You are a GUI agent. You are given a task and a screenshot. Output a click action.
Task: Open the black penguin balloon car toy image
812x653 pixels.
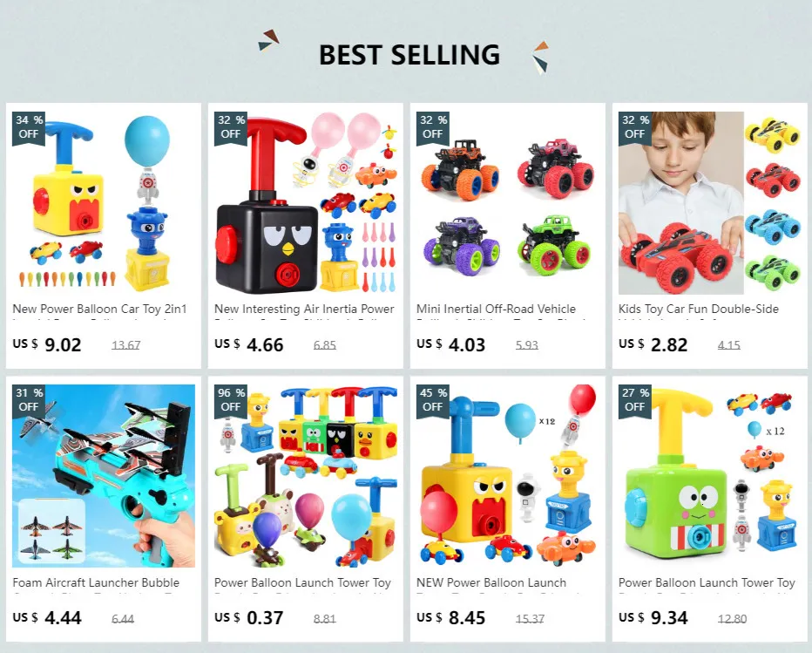point(306,203)
